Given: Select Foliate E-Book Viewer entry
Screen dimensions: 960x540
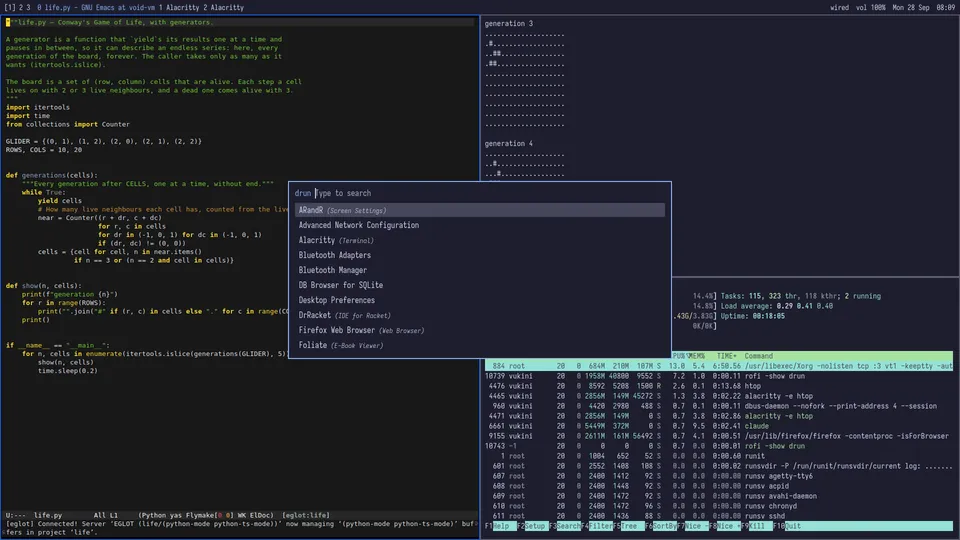Looking at the screenshot, I should [479, 345].
